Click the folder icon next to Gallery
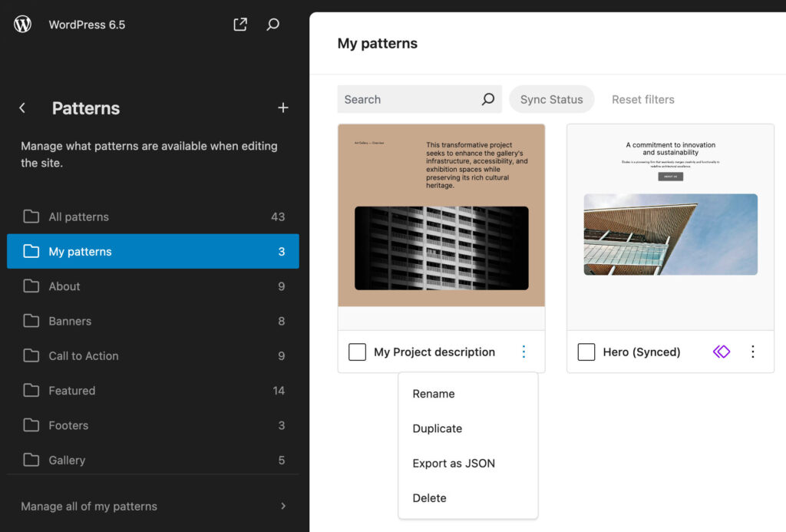Viewport: 786px width, 532px height. coord(31,460)
